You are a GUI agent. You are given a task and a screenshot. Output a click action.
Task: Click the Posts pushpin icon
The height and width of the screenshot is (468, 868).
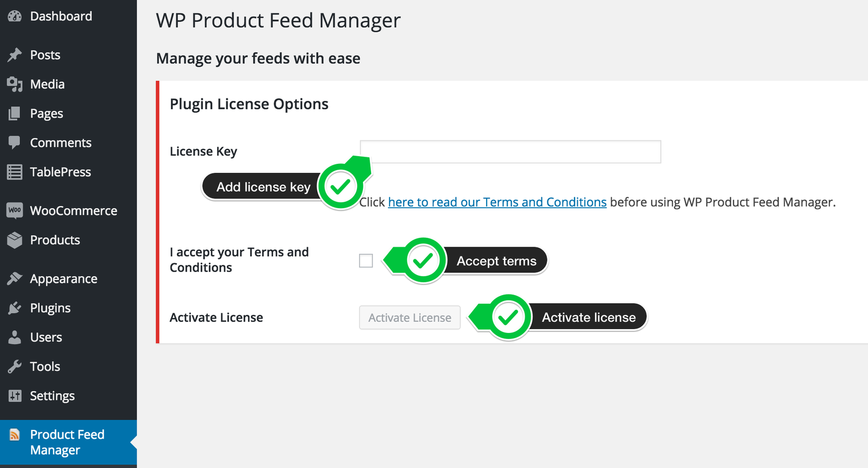[x=15, y=55]
